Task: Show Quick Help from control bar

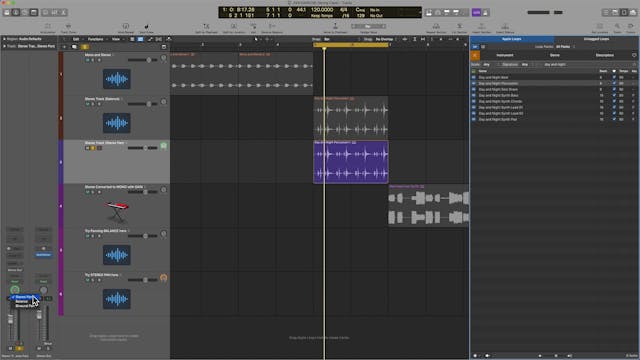Action: point(25,13)
